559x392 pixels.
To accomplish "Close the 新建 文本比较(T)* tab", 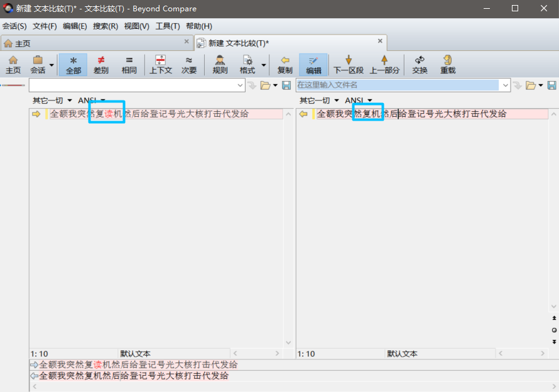I will [x=380, y=41].
